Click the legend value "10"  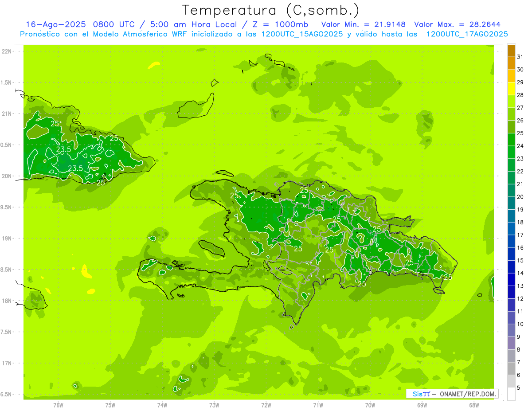(520, 324)
